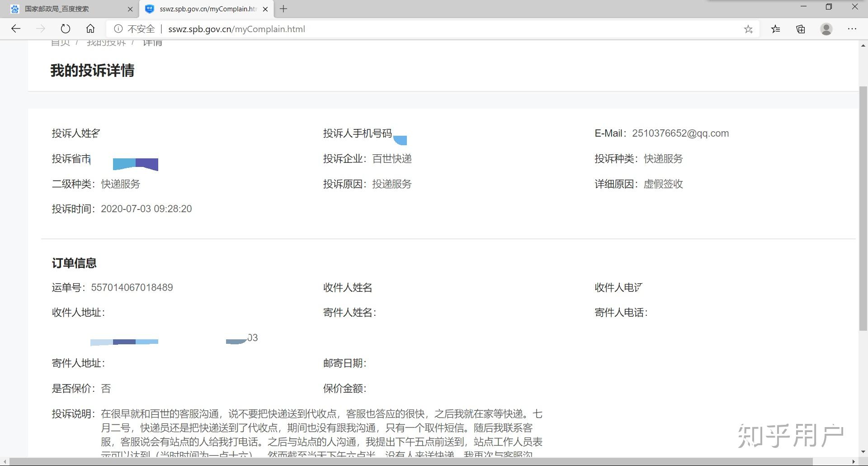
Task: Open the 不安全 site info indicator
Action: click(x=134, y=29)
